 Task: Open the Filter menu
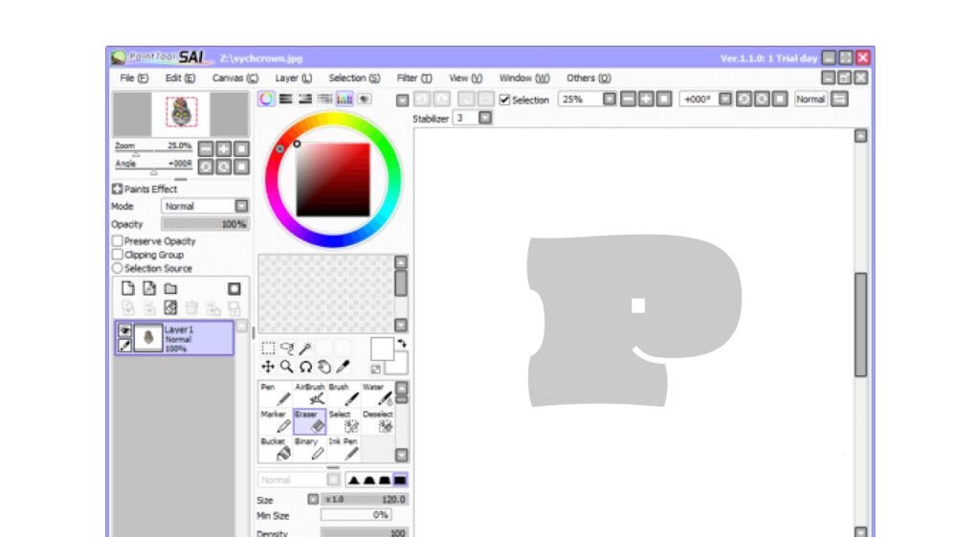[x=413, y=78]
